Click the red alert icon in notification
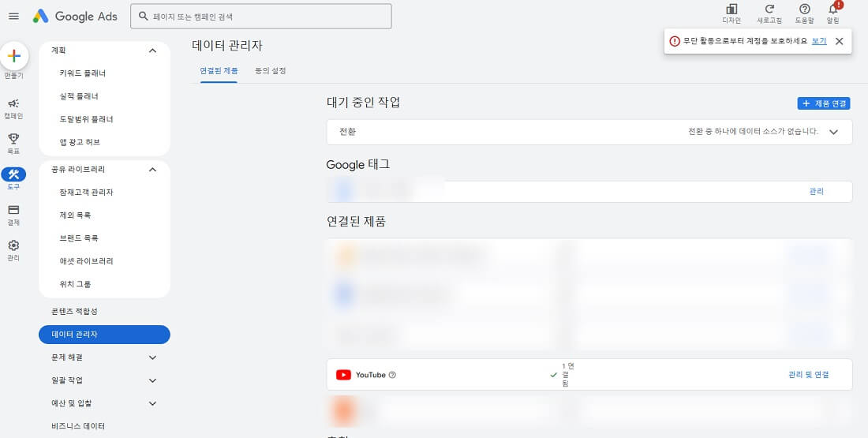Screen dimensions: 868x438 click(x=674, y=42)
